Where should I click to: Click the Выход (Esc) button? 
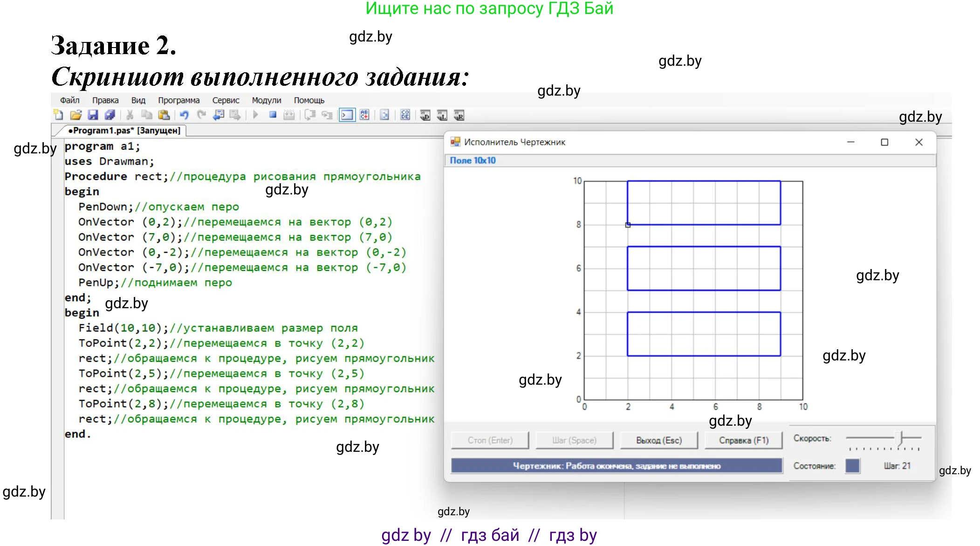(658, 440)
